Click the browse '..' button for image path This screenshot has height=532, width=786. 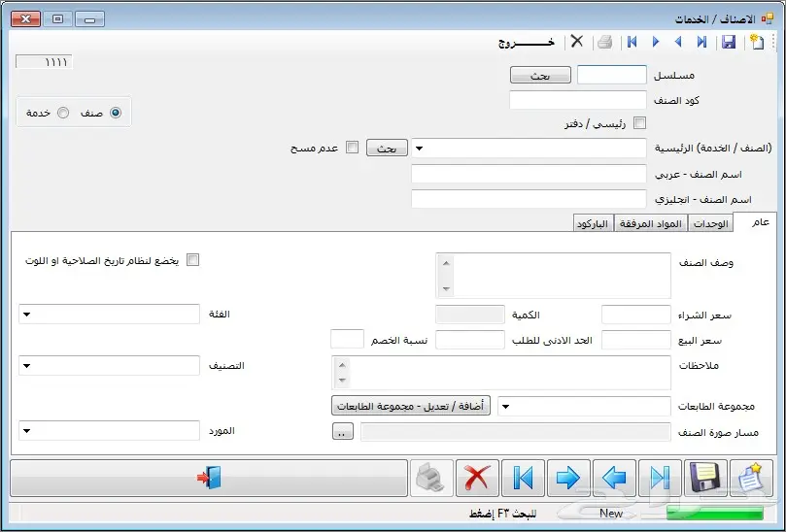click(x=342, y=431)
